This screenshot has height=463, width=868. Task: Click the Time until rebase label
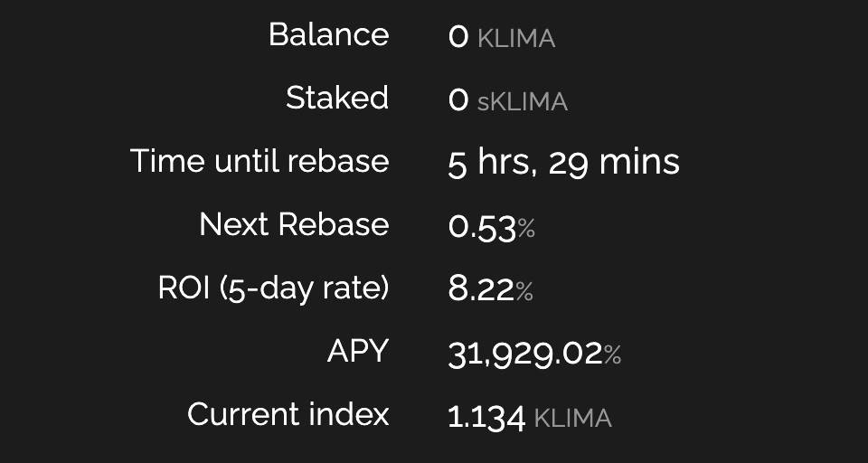click(259, 161)
